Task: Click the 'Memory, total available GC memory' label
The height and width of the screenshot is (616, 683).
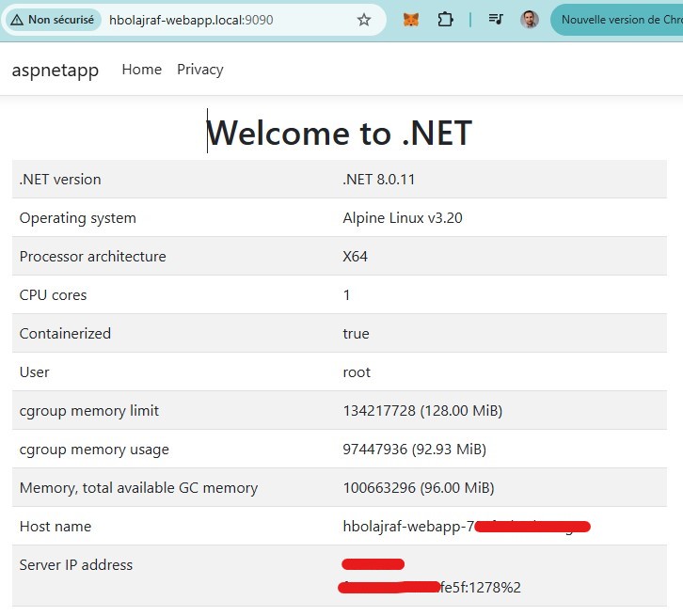Action: point(138,487)
